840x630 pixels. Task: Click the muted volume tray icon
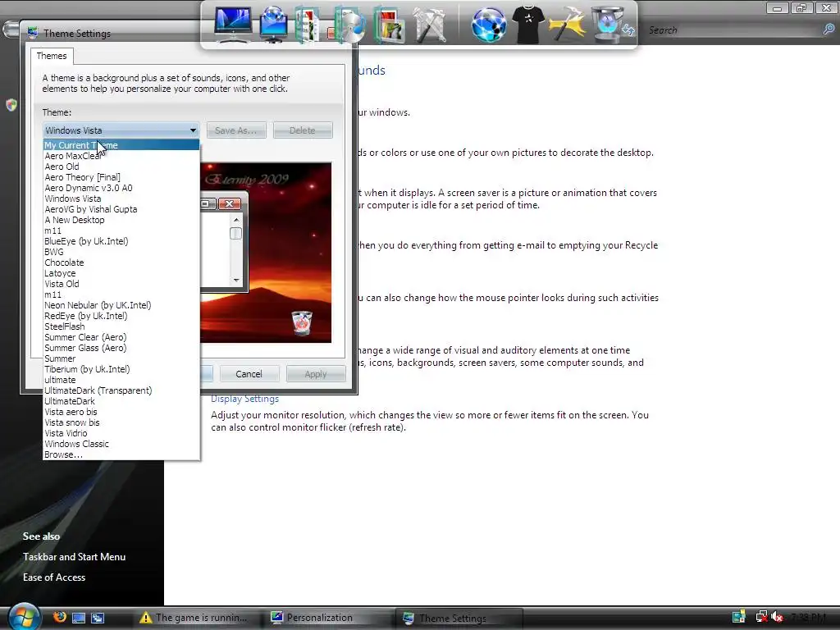coord(778,617)
